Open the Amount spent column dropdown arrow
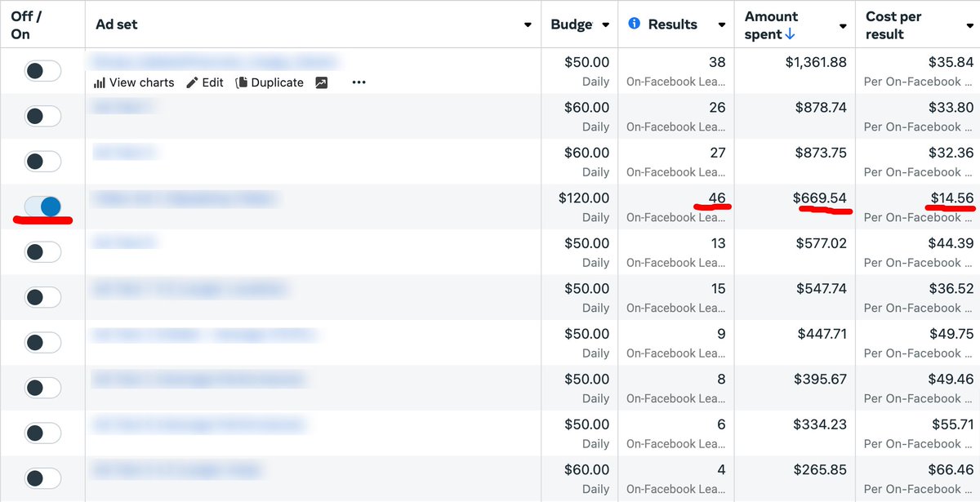 (843, 25)
